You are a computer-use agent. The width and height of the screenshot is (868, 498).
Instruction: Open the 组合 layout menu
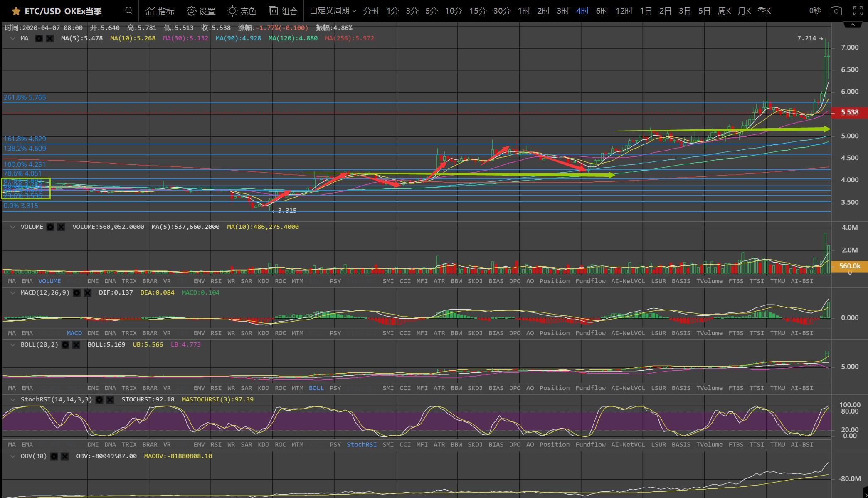pos(283,11)
